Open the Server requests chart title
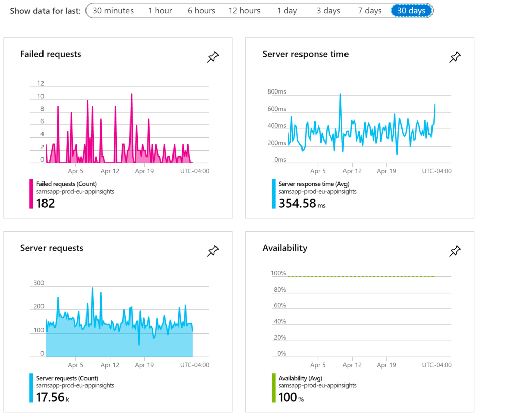This screenshot has height=420, width=518. pos(52,248)
